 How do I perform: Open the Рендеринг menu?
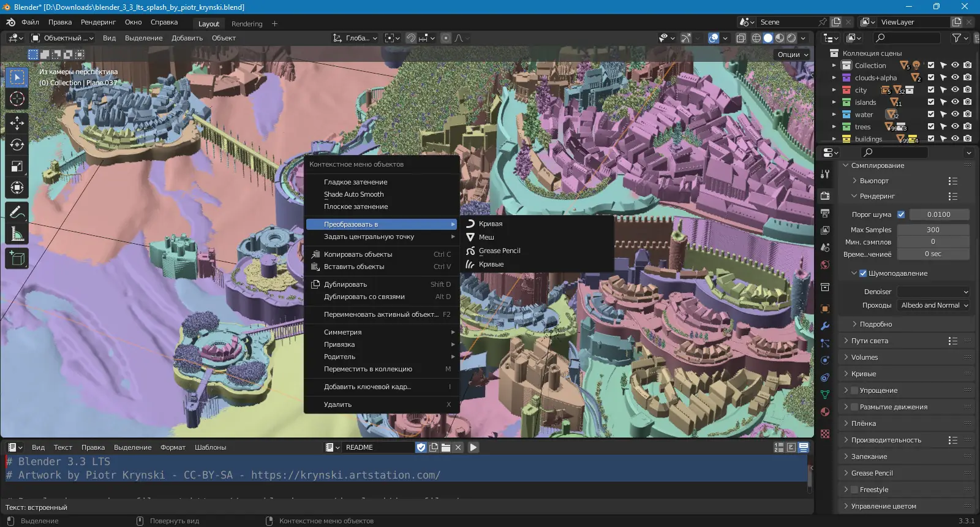98,22
